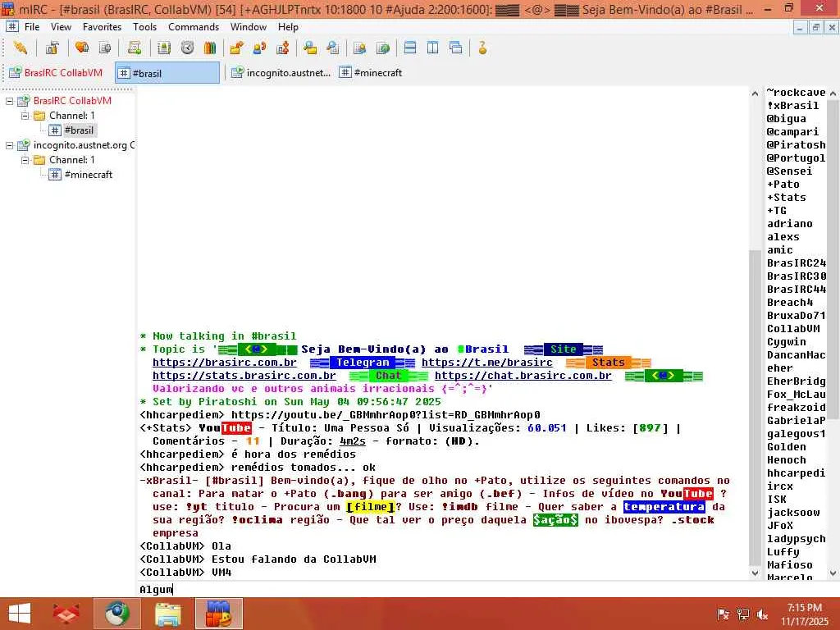Click nicklist scrollbar up arrow
Viewport: 840px width, 630px height.
click(x=833, y=94)
